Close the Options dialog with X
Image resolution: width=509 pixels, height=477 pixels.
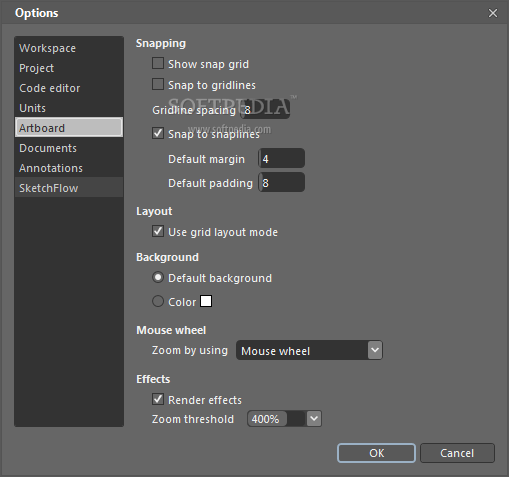[x=493, y=13]
